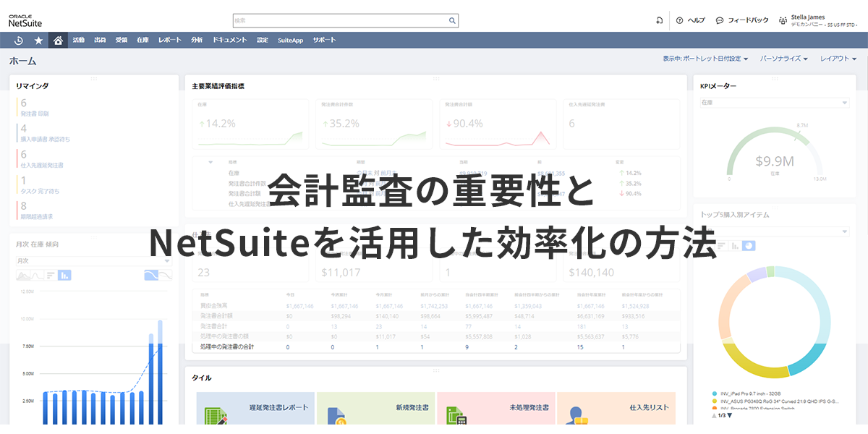Click the 新規発注書 tile
Screen dimensions: 868x434
tap(375, 408)
